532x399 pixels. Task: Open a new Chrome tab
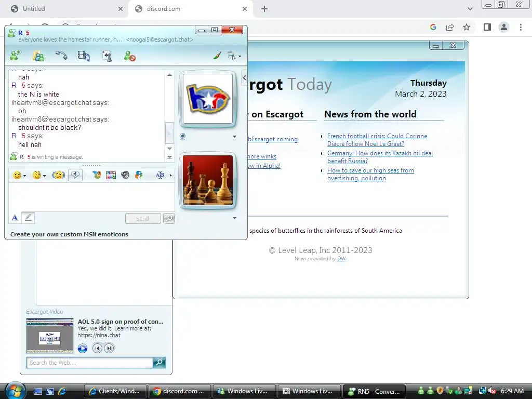click(x=264, y=9)
